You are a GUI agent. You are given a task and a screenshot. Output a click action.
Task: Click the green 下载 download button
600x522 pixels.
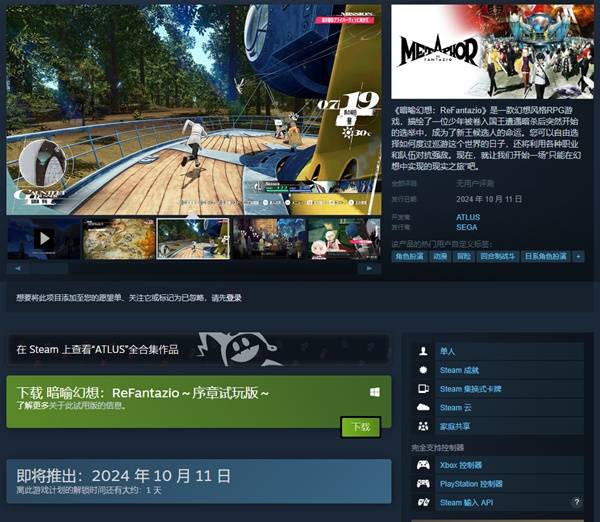361,427
